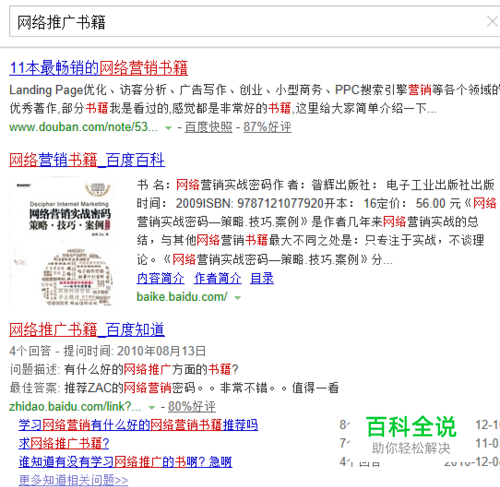Open the question 求网络推广书籍?

(x=64, y=443)
